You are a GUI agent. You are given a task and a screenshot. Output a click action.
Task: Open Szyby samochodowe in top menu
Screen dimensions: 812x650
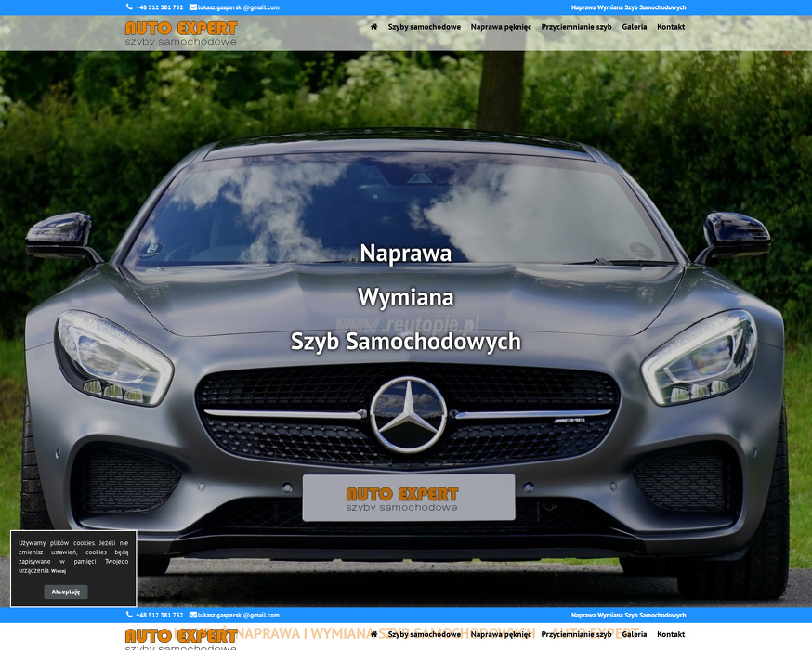[x=425, y=27]
